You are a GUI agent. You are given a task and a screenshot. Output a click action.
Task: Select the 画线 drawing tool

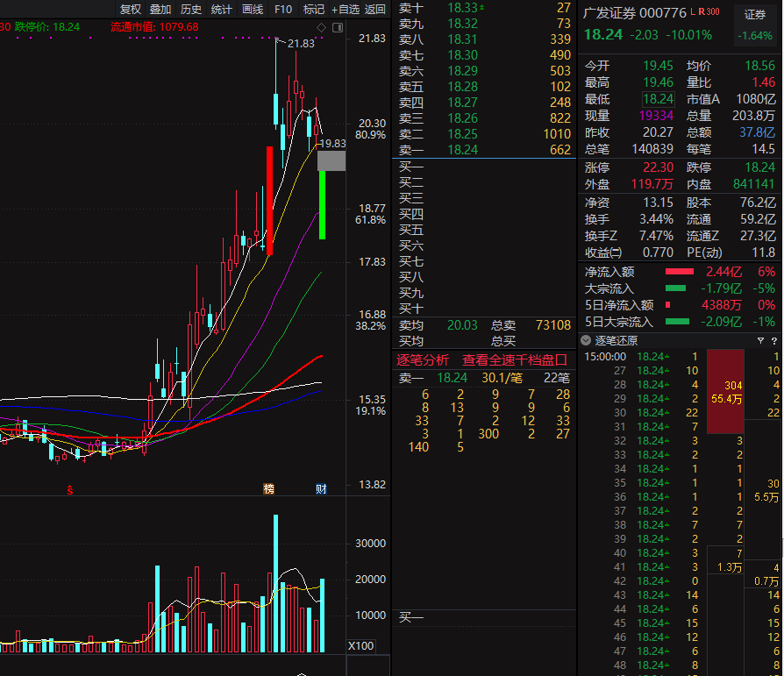click(253, 9)
